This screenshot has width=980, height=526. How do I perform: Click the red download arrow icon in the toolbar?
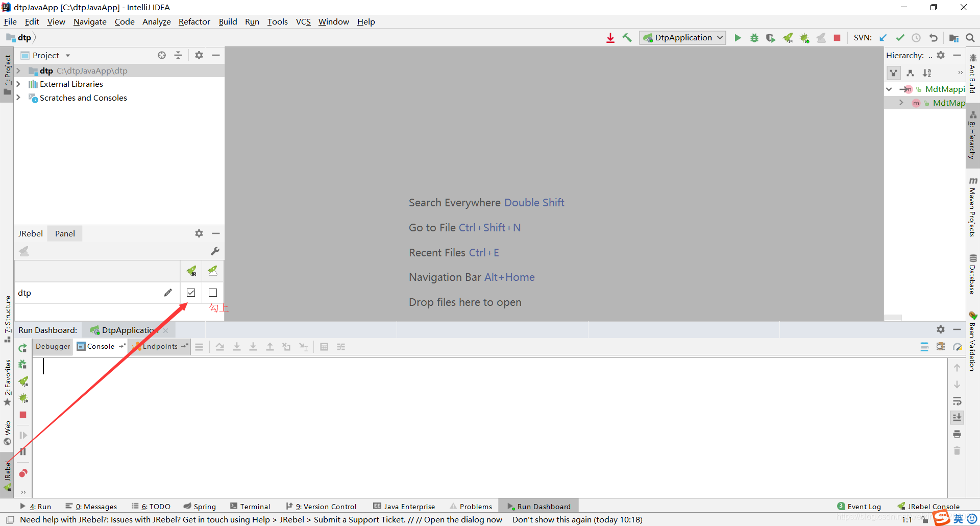tap(610, 38)
